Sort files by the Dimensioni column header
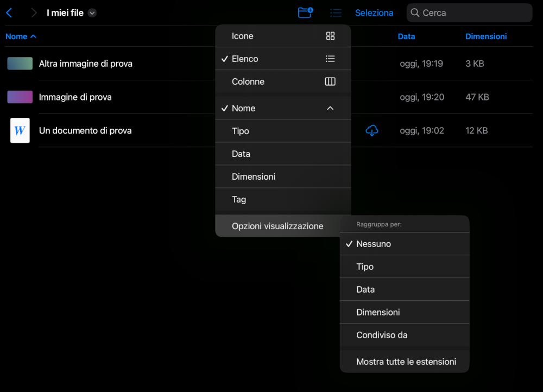The image size is (543, 392). coord(486,36)
